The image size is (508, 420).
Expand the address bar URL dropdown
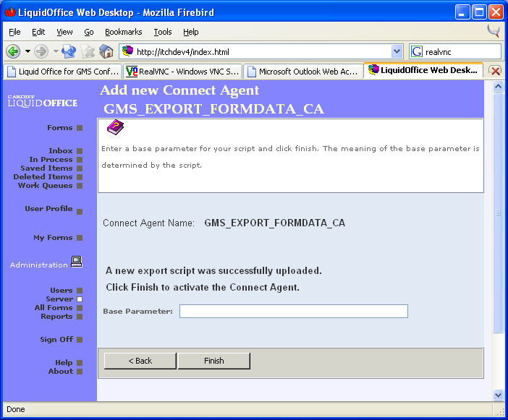coord(397,51)
